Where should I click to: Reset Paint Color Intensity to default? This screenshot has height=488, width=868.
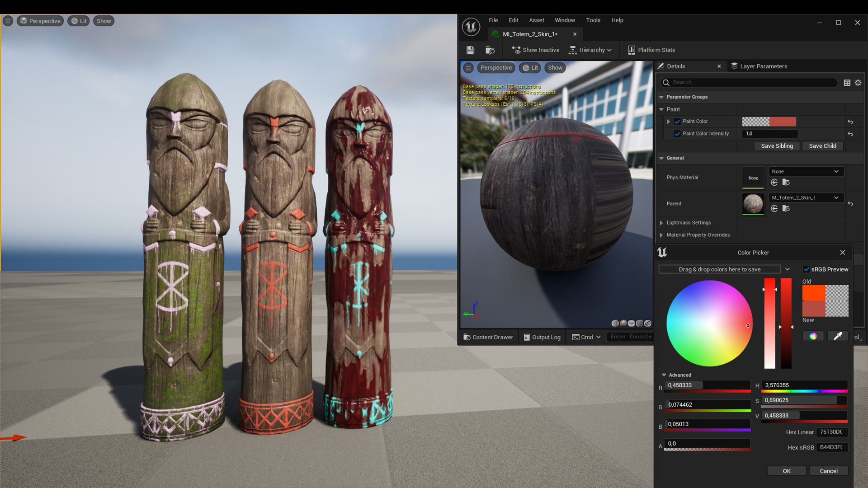(850, 134)
